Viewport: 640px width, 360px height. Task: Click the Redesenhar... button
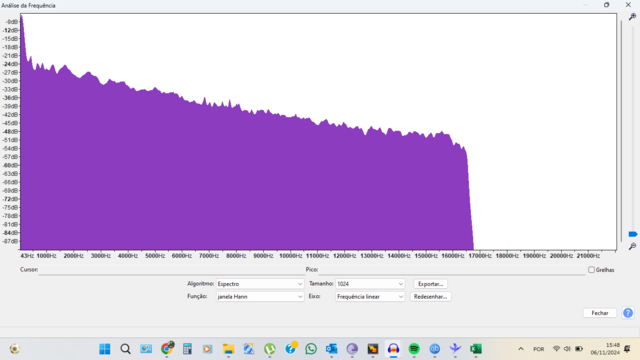pyautogui.click(x=430, y=297)
